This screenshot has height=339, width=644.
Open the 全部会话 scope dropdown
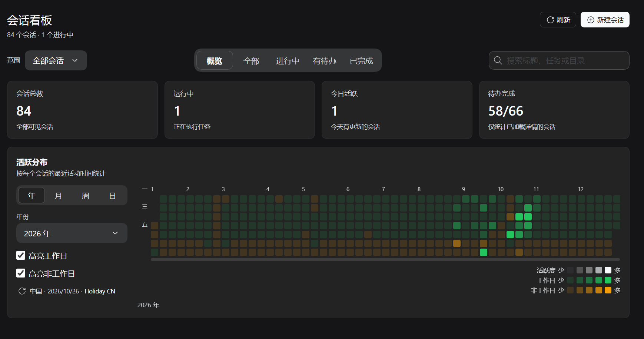56,60
